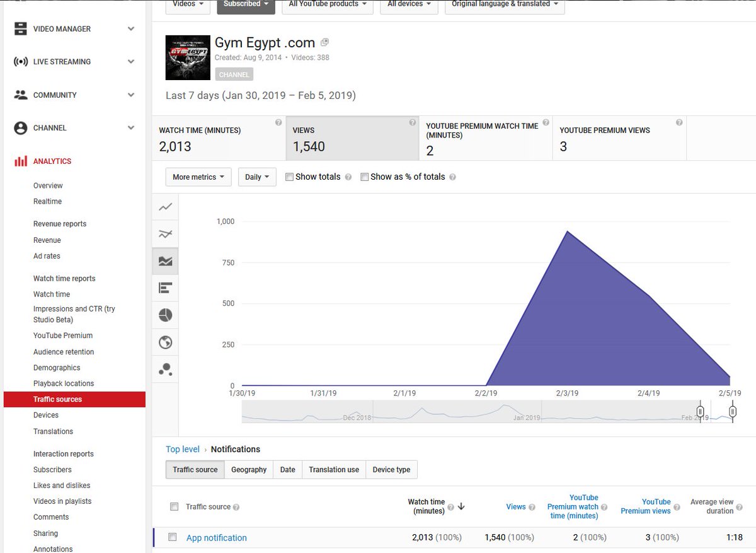Viewport: 756px width, 553px height.
Task: Select the pie chart icon
Action: point(165,315)
